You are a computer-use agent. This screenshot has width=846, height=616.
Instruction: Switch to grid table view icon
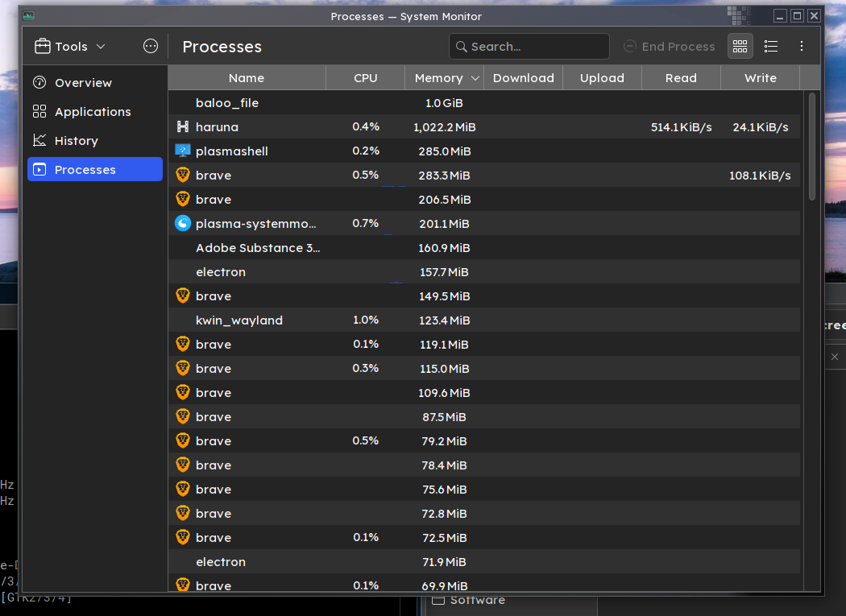(740, 47)
